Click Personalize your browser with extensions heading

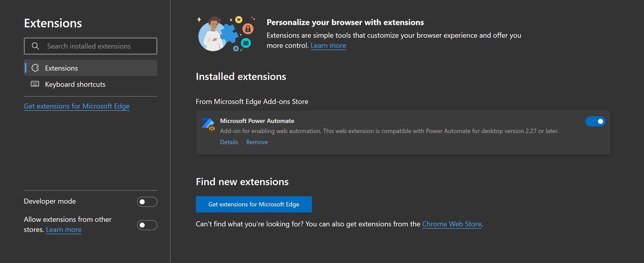(x=345, y=22)
